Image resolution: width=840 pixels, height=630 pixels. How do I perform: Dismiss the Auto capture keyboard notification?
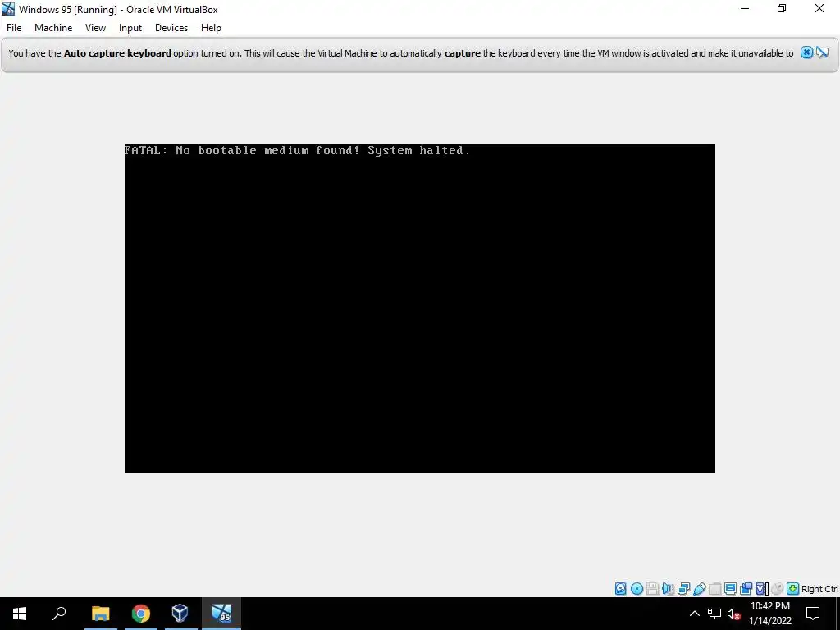(807, 52)
